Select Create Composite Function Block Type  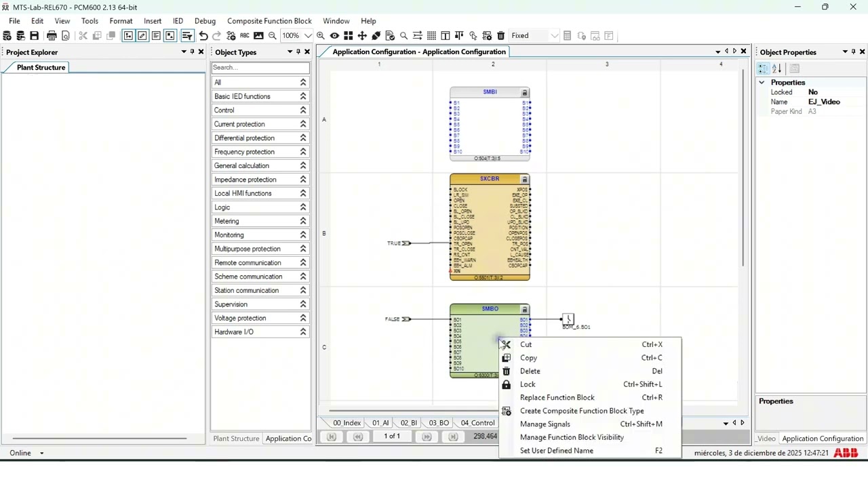[590, 411]
